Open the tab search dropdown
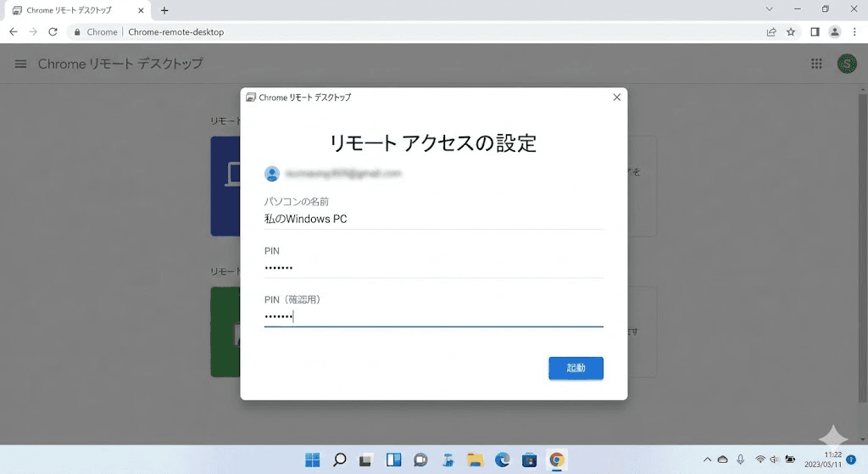The width and height of the screenshot is (868, 474). [x=769, y=8]
